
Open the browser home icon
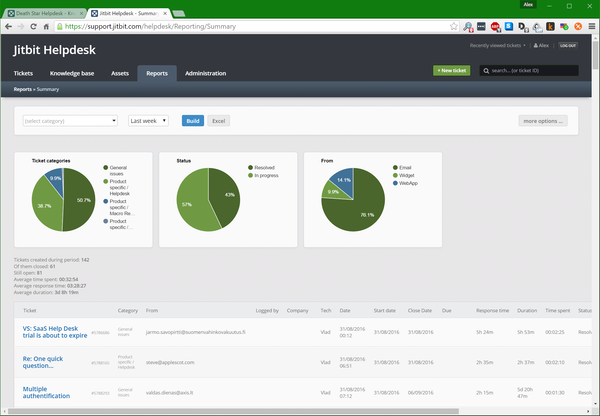pos(46,26)
